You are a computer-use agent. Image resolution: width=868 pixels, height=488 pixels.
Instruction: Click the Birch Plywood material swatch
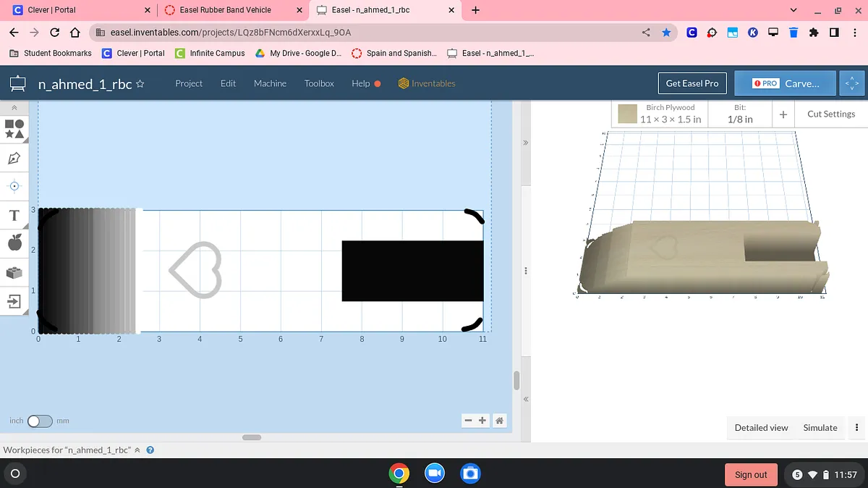click(627, 114)
